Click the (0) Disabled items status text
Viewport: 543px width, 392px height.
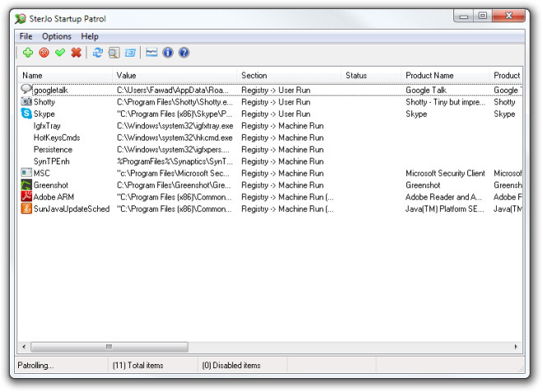click(231, 365)
